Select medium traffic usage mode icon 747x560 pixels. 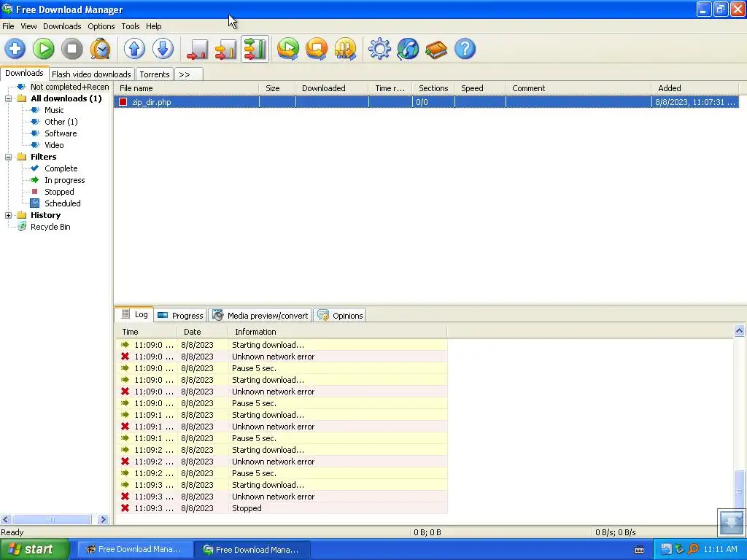click(226, 49)
